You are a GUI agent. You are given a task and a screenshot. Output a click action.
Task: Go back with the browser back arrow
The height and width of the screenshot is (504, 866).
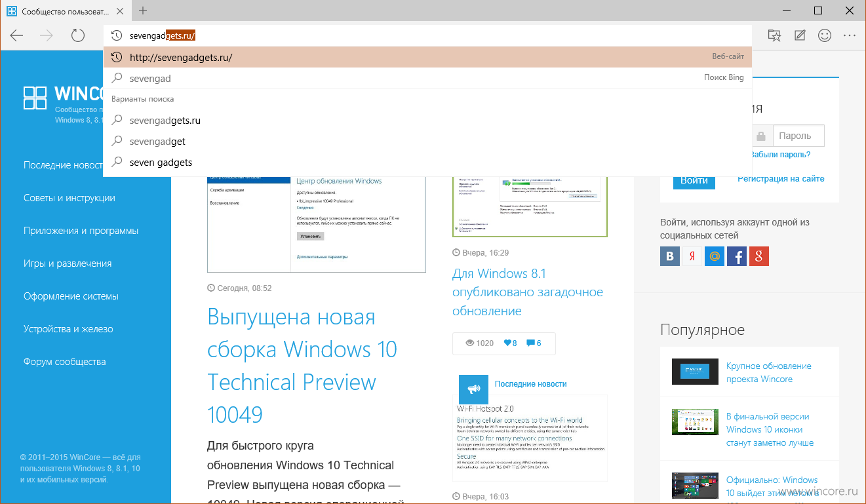click(x=16, y=35)
